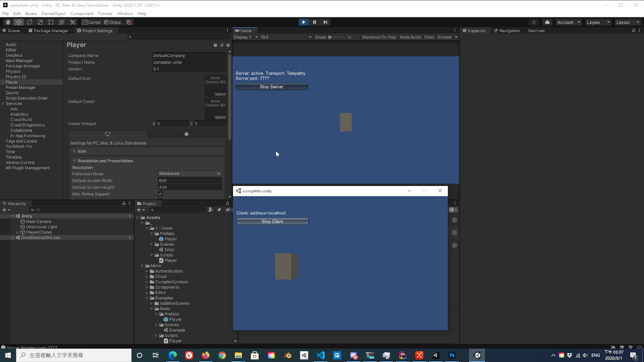Toggle Mute Audio in Game view

pos(410,37)
